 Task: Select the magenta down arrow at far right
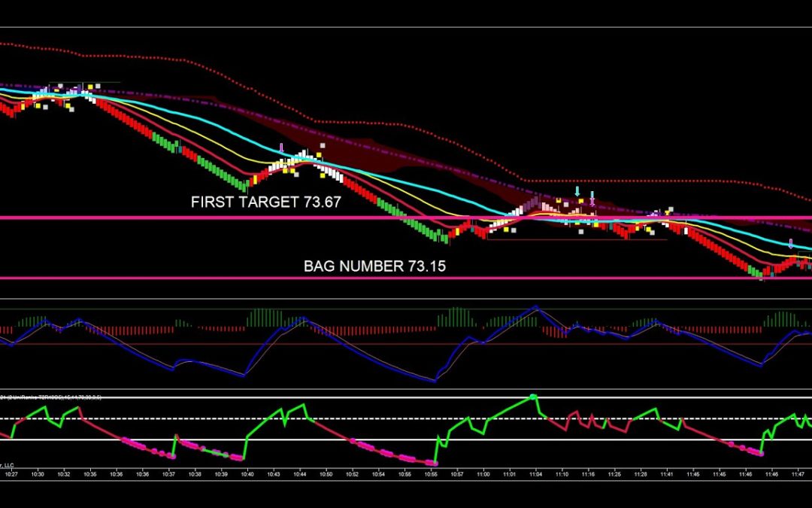pos(790,244)
